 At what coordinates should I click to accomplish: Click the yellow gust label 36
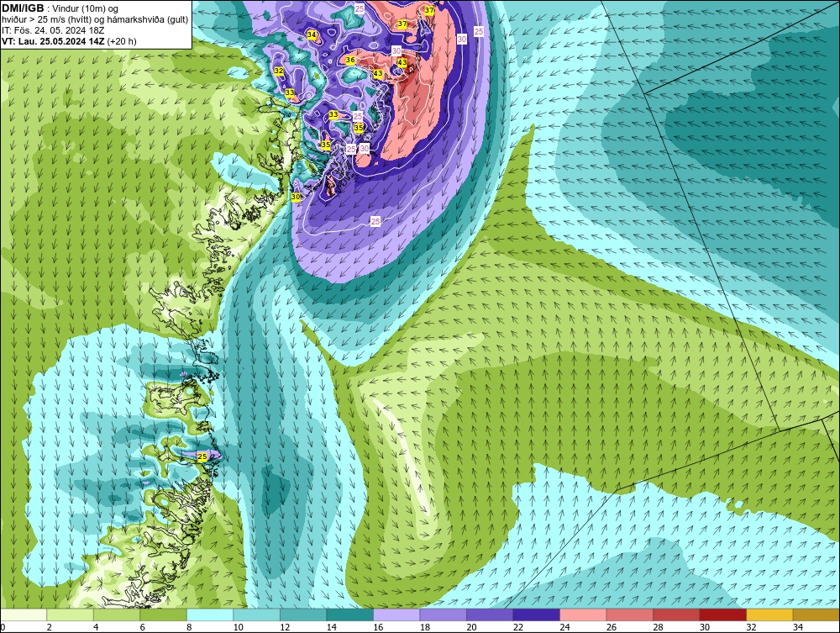click(x=350, y=60)
